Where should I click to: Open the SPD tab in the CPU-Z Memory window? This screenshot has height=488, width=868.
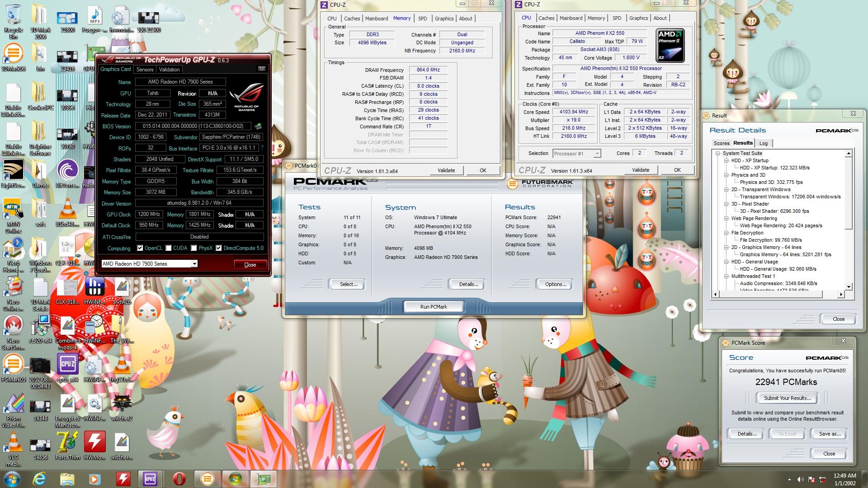coord(422,19)
